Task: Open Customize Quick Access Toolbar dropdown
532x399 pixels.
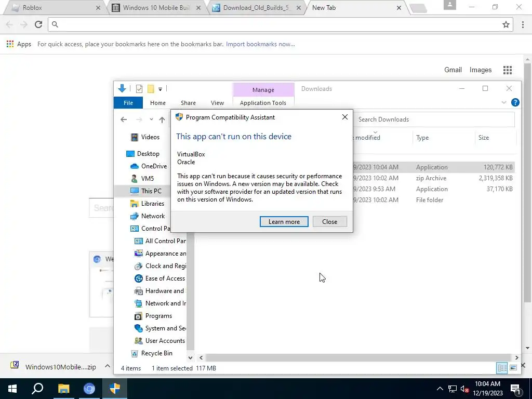Action: pyautogui.click(x=160, y=89)
